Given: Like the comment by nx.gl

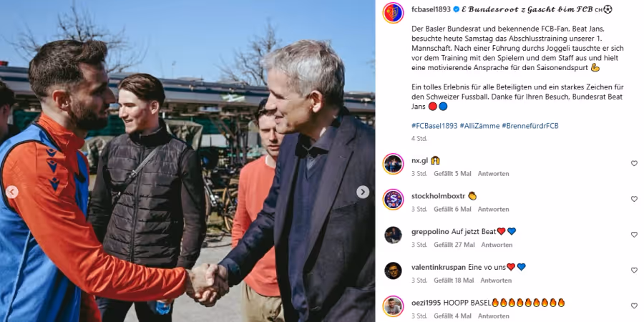Looking at the screenshot, I should coord(634,163).
